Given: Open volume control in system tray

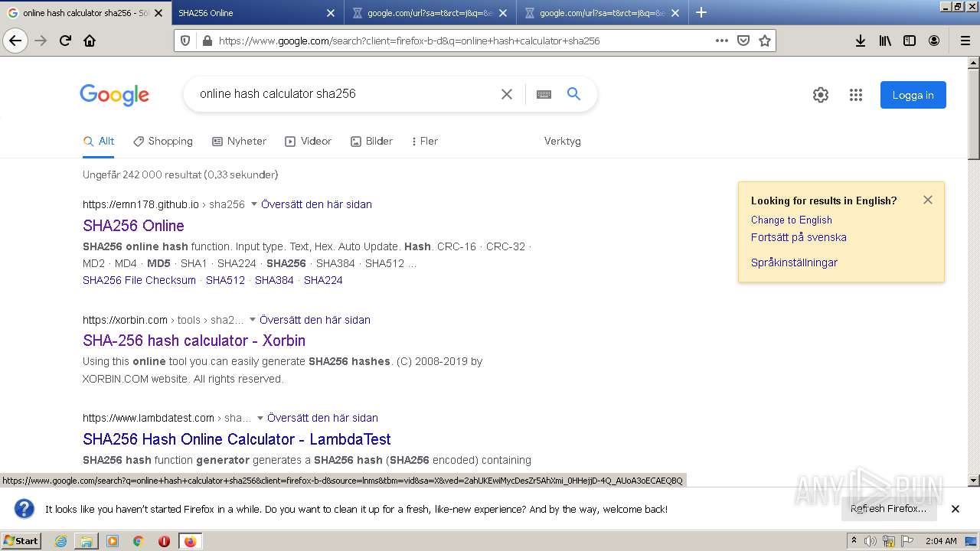Looking at the screenshot, I should coord(871,541).
